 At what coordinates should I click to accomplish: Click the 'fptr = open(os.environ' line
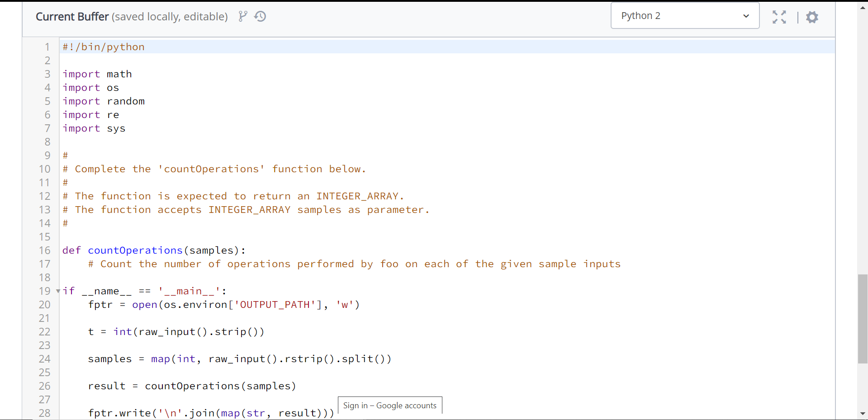point(224,305)
